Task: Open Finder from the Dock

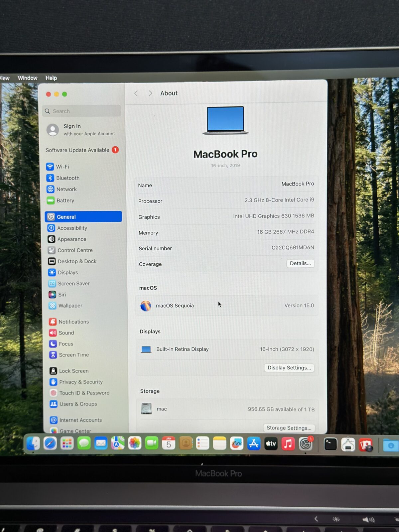Action: click(33, 443)
